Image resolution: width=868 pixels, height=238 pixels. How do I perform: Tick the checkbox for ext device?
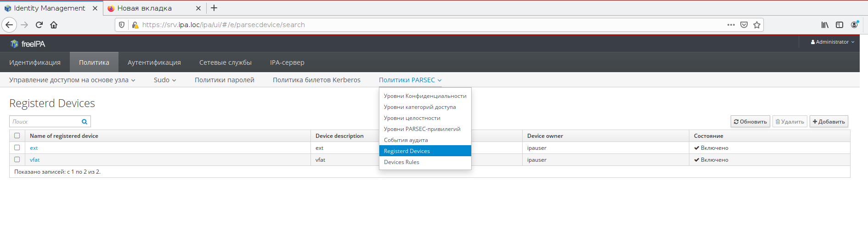coord(17,147)
